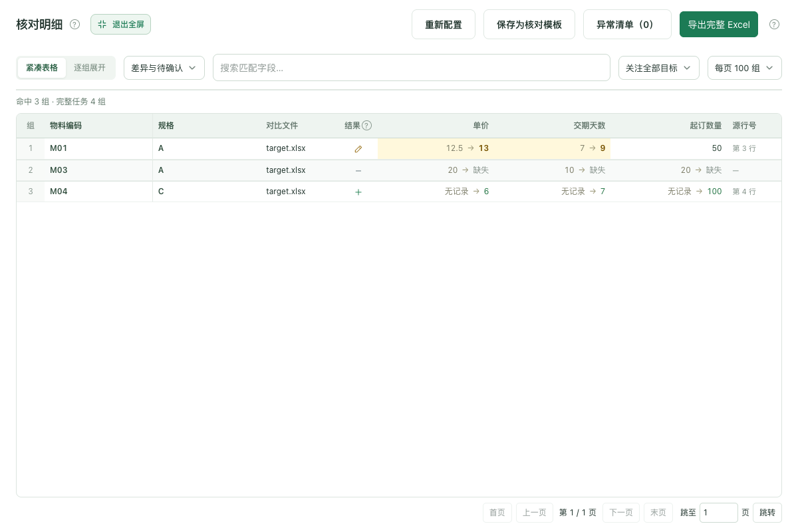Image resolution: width=798 pixels, height=532 pixels.
Task: Focus the 搜索匹配字段 search field
Action: pyautogui.click(x=412, y=68)
